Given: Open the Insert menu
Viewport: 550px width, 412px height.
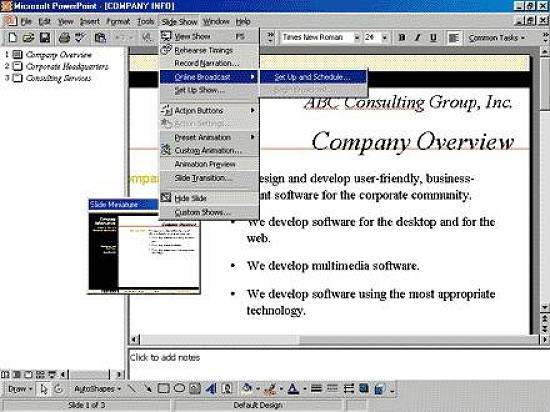Looking at the screenshot, I should point(90,22).
